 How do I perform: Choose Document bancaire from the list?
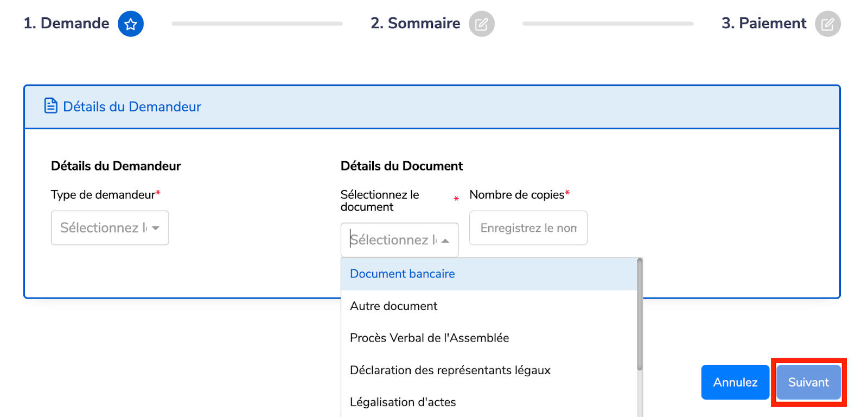coord(489,274)
